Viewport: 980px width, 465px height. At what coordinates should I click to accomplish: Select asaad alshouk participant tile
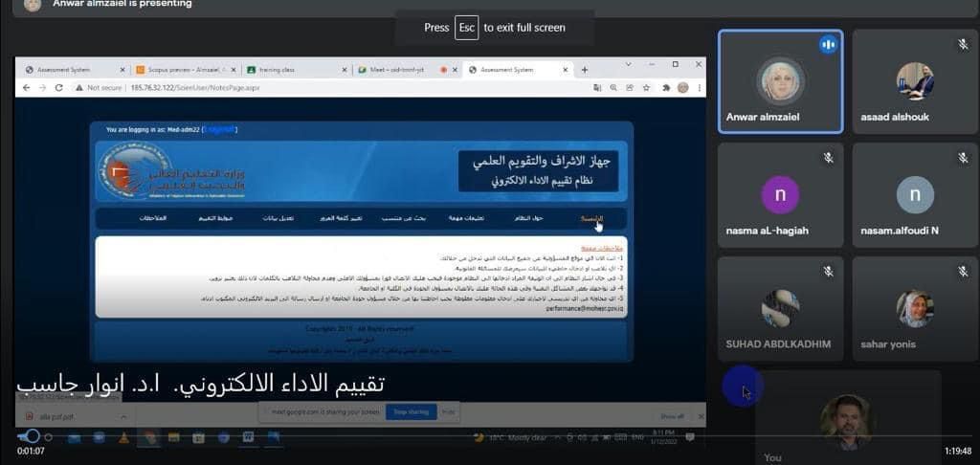coord(915,82)
